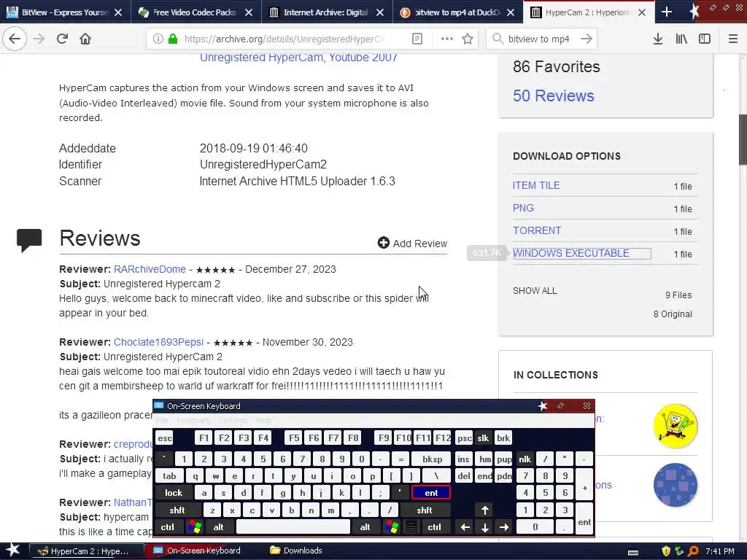Open the browser home page
The height and width of the screenshot is (560, 747).
(x=85, y=39)
